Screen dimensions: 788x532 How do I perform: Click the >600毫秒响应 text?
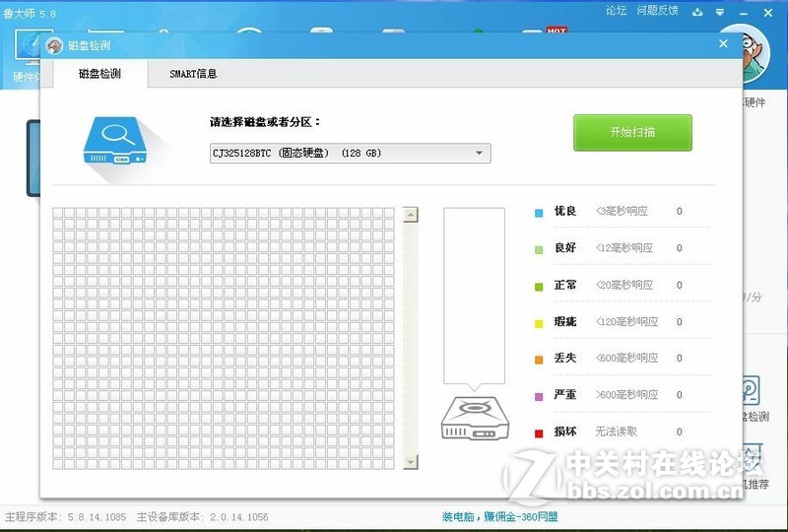point(626,395)
